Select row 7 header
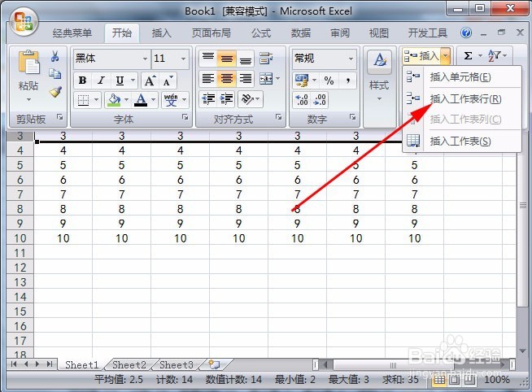 tap(20, 194)
